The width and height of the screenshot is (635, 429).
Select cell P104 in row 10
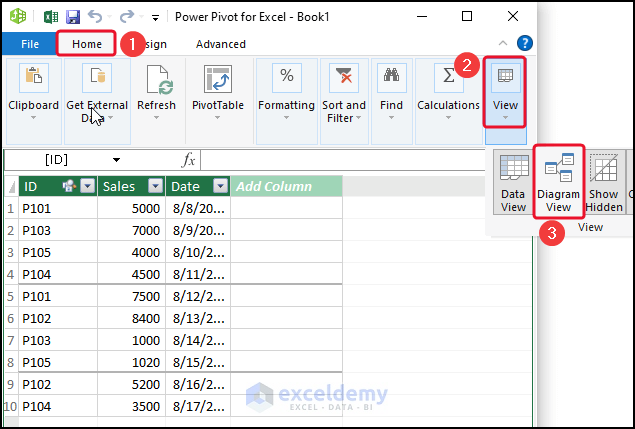[x=58, y=406]
